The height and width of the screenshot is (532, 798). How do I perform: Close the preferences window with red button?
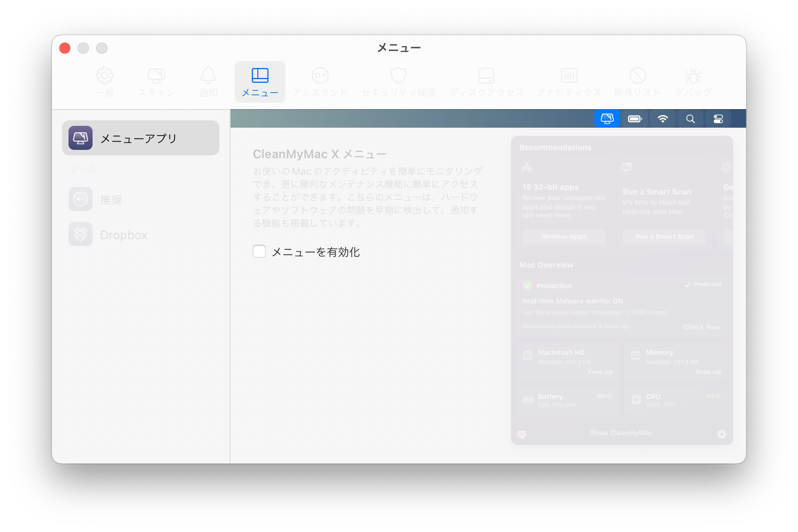click(x=65, y=48)
